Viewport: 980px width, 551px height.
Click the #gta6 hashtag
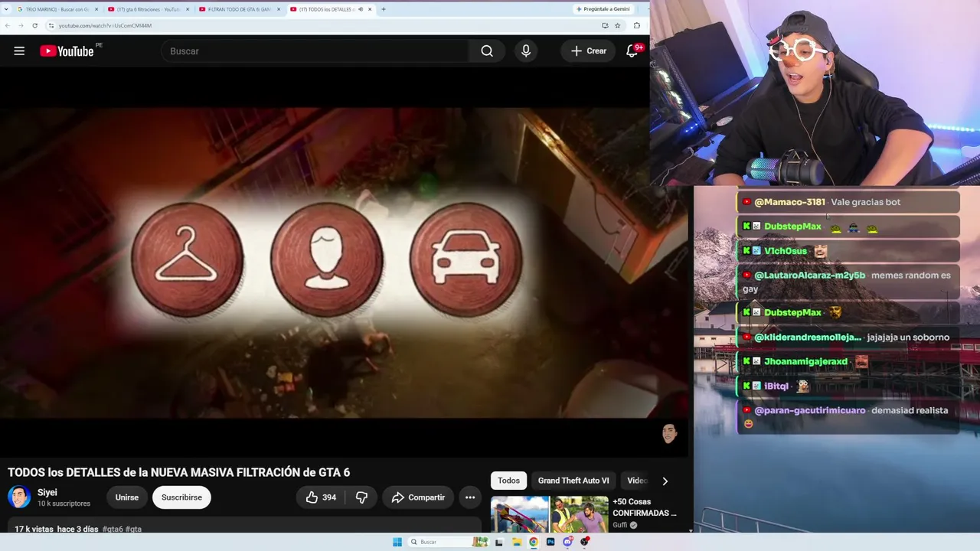click(x=112, y=529)
